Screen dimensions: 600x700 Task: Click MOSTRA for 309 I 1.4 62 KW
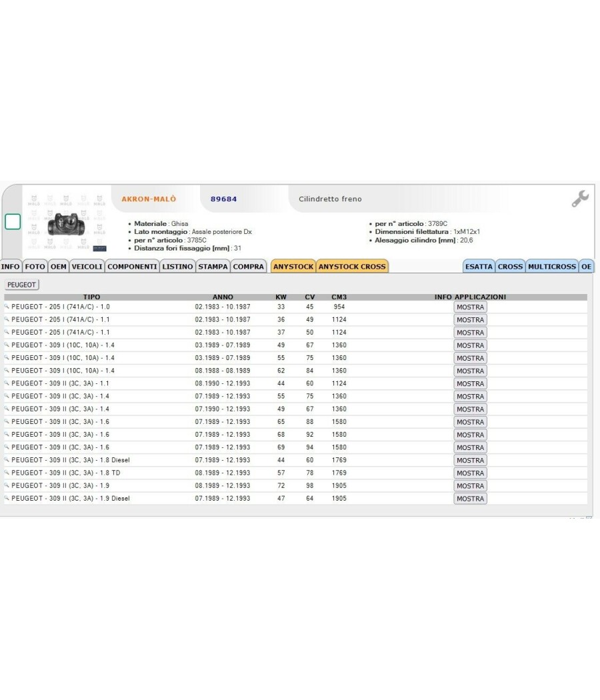click(x=470, y=371)
